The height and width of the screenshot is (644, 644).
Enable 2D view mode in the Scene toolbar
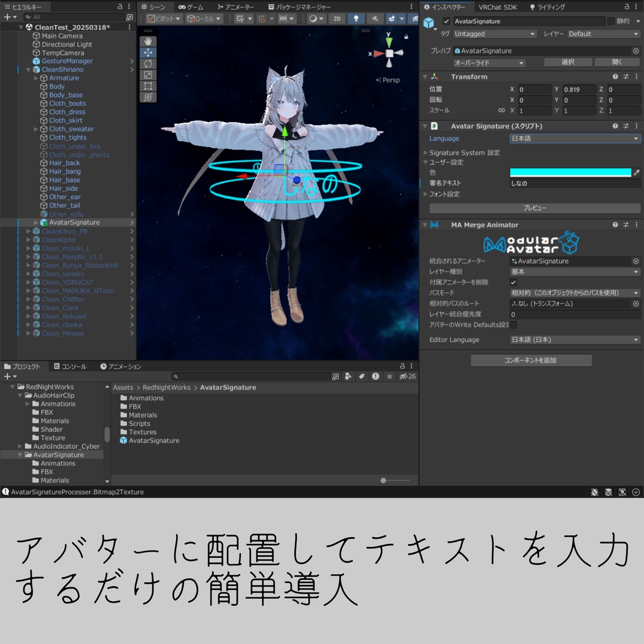tap(336, 19)
